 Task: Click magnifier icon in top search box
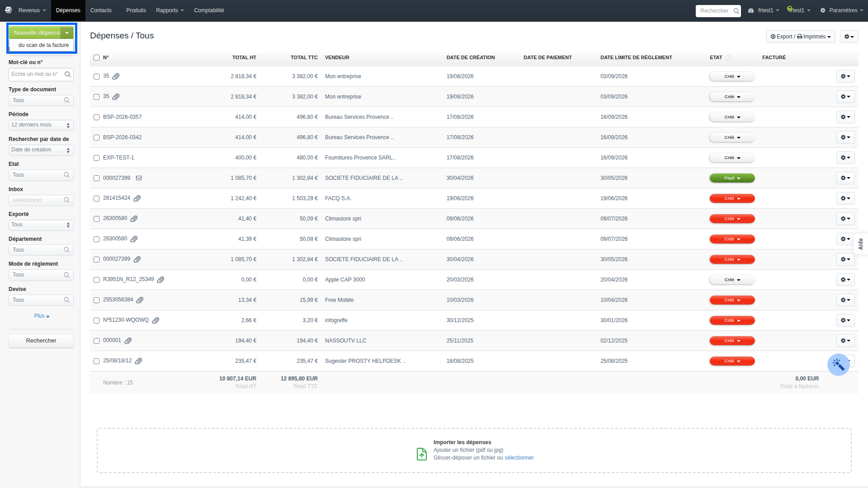click(736, 11)
